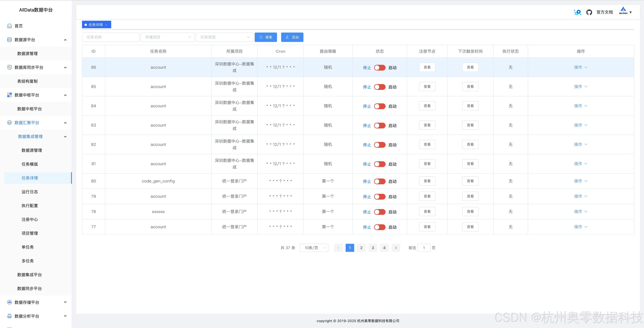The width and height of the screenshot is (644, 328).
Task: Open 操作 dropdown for task ID 77
Action: 580,227
